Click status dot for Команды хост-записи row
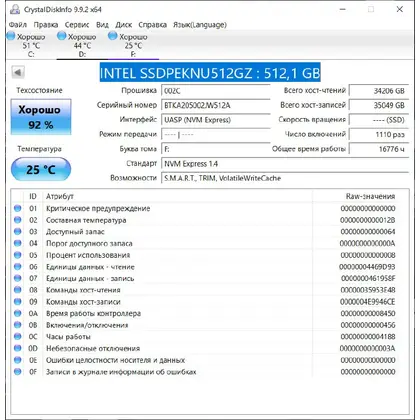Image resolution: width=420 pixels, height=420 pixels. pos(18,302)
